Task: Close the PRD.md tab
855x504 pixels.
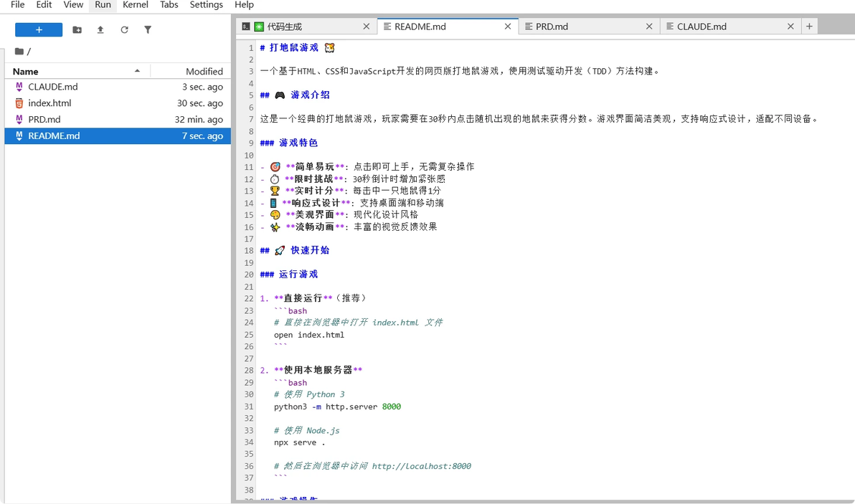Action: [x=649, y=26]
